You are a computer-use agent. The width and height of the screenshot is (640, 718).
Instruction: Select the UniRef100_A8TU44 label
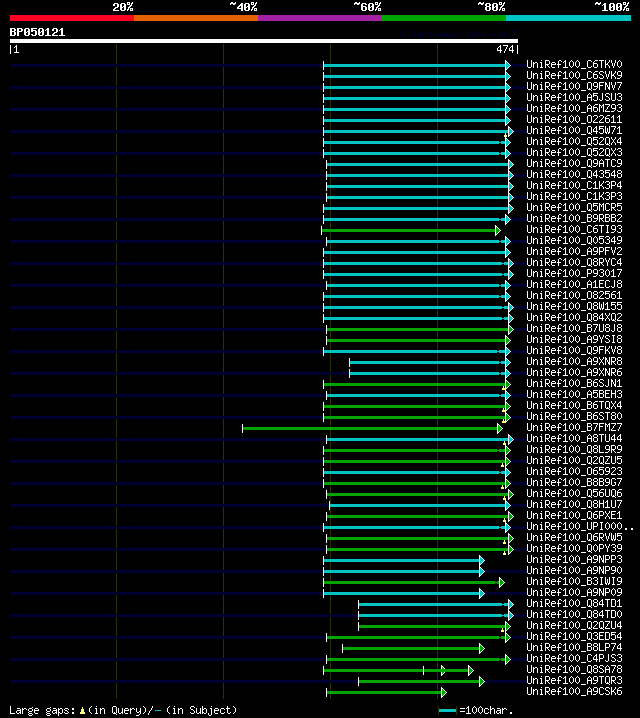(x=574, y=438)
